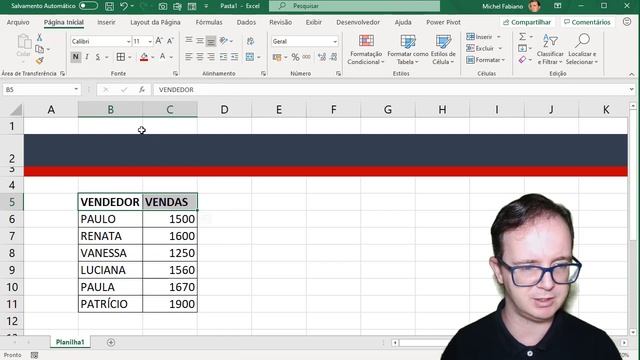Click the Undo arrow icon

124,6
